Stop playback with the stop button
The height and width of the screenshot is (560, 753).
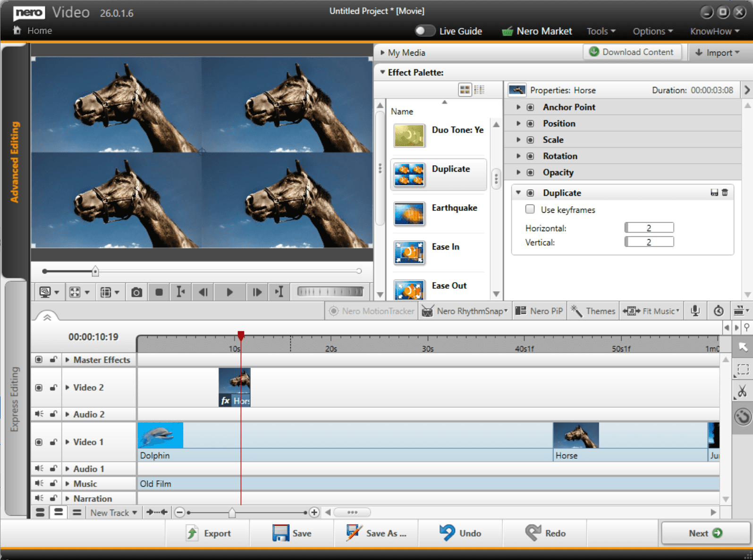tap(159, 293)
